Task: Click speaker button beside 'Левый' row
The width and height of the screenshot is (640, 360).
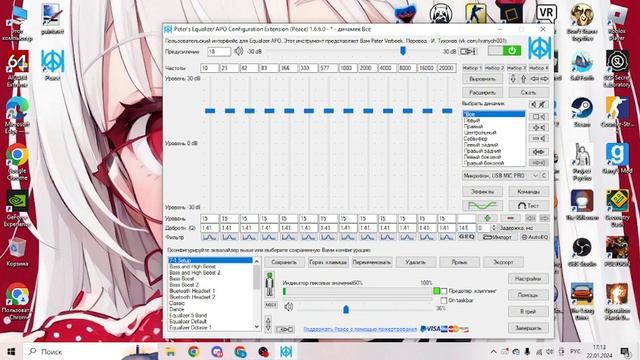Action: pos(539,117)
